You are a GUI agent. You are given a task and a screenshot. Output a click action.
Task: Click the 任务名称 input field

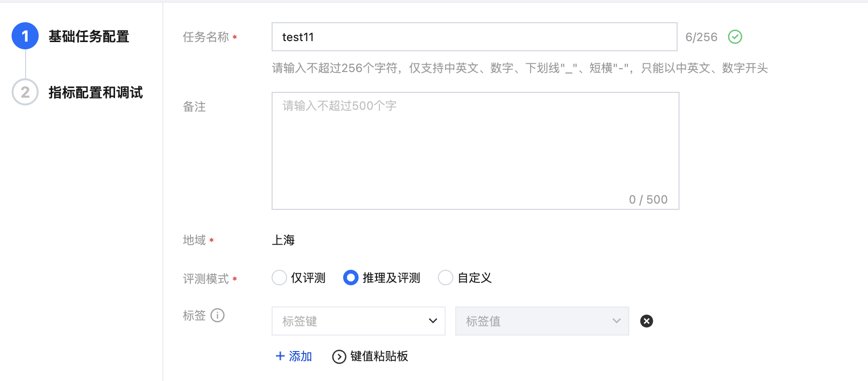[x=474, y=37]
